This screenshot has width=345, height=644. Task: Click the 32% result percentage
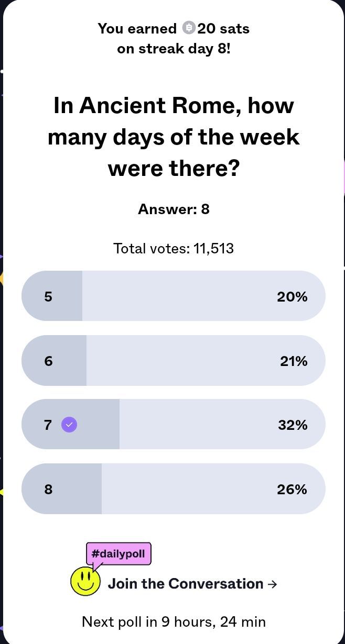coord(293,425)
